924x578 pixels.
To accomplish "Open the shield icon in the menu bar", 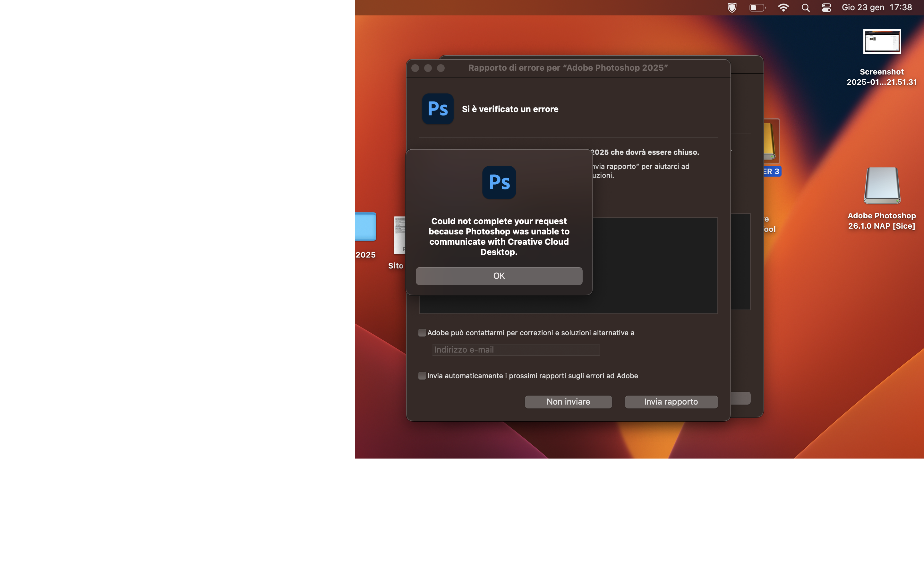I will tap(732, 8).
